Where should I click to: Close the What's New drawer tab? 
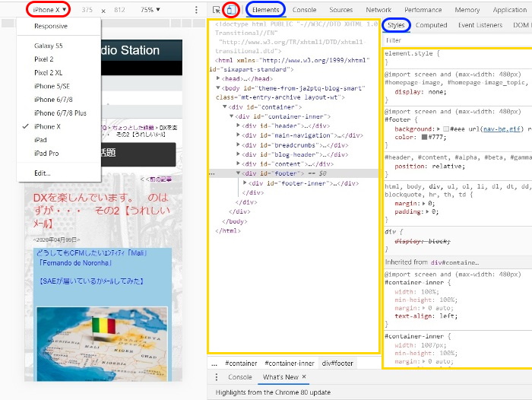(x=304, y=376)
